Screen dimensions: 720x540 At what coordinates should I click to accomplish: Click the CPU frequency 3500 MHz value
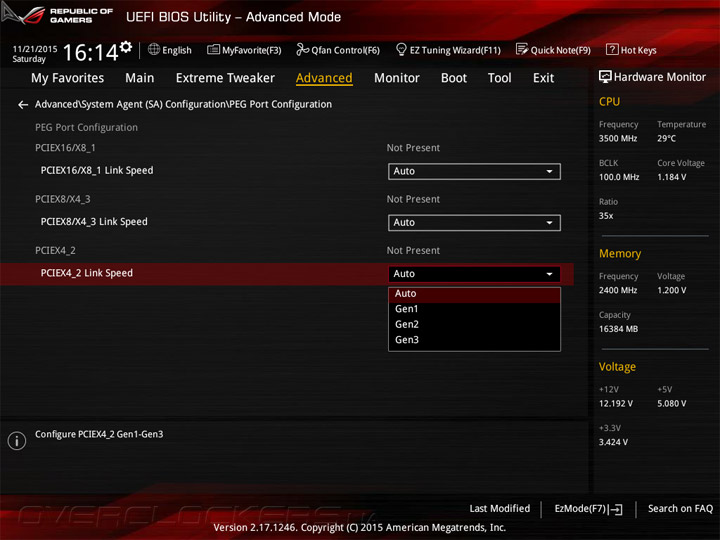[x=618, y=139]
